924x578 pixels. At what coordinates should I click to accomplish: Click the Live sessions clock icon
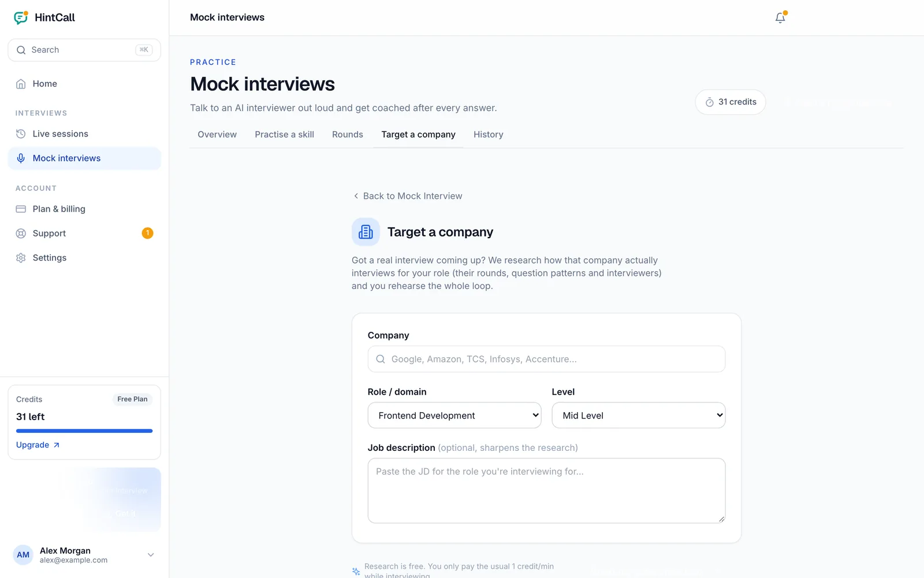click(x=21, y=134)
